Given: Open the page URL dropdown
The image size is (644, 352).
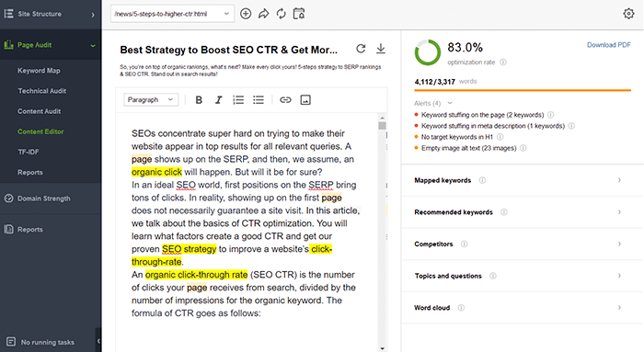Looking at the screenshot, I should [173, 14].
